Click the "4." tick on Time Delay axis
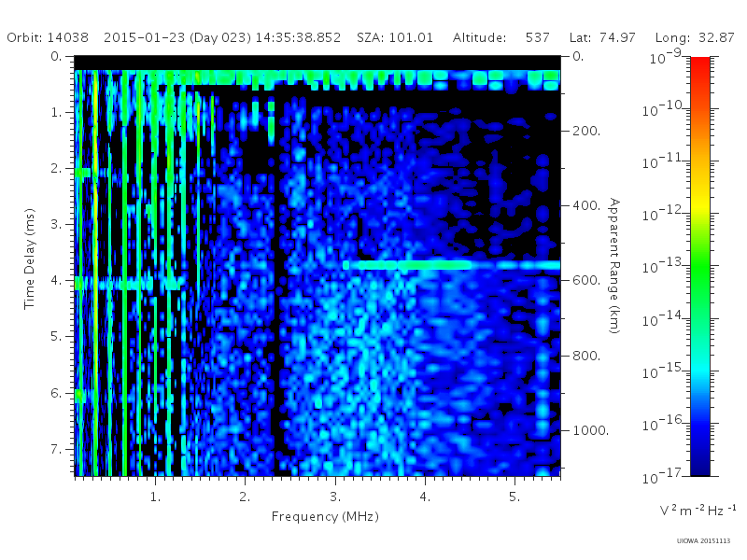Viewport: 747px width, 560px height. 56,281
